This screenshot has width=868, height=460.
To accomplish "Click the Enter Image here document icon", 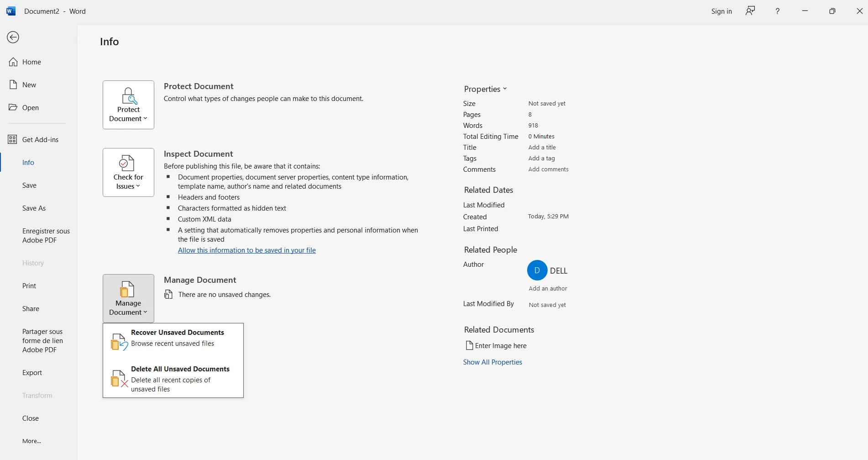I will [x=469, y=345].
